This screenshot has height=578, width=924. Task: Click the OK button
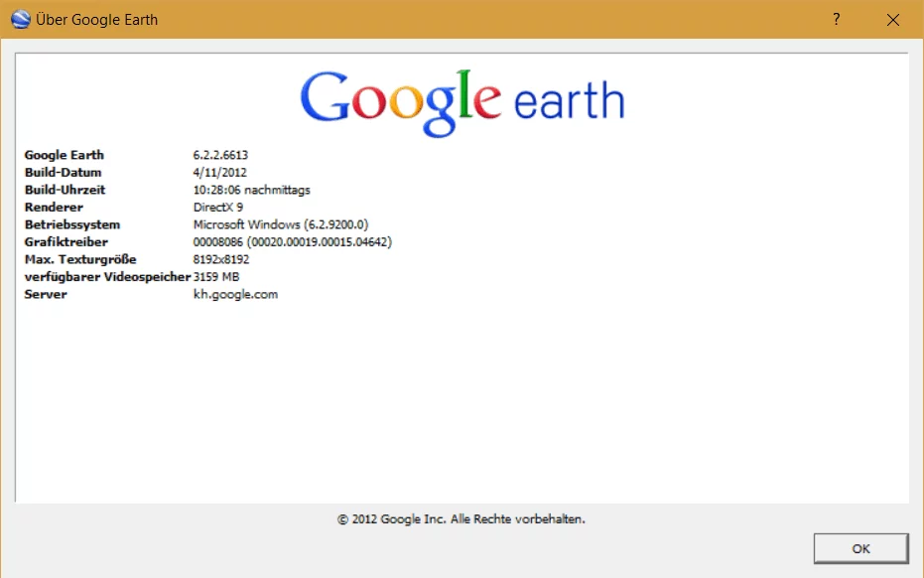click(860, 548)
